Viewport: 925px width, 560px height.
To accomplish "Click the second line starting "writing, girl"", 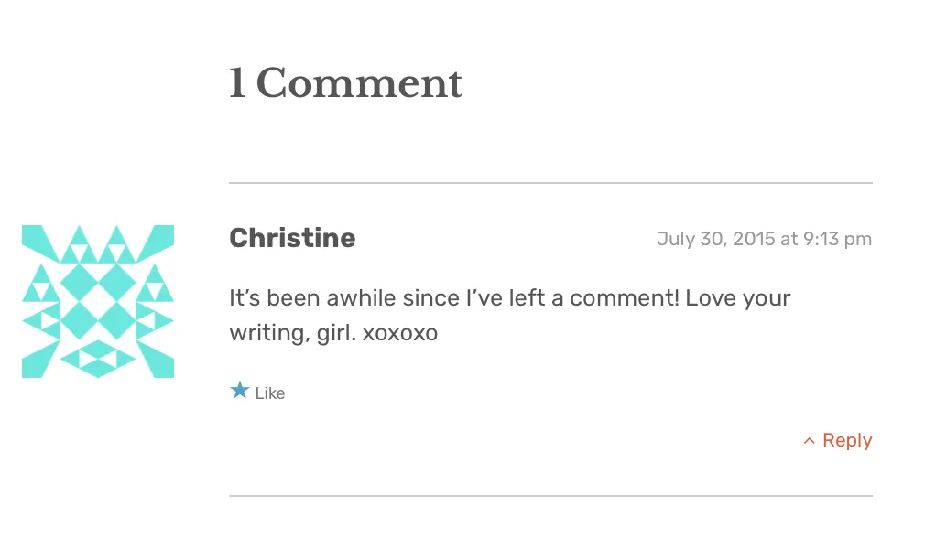I will coord(333,333).
